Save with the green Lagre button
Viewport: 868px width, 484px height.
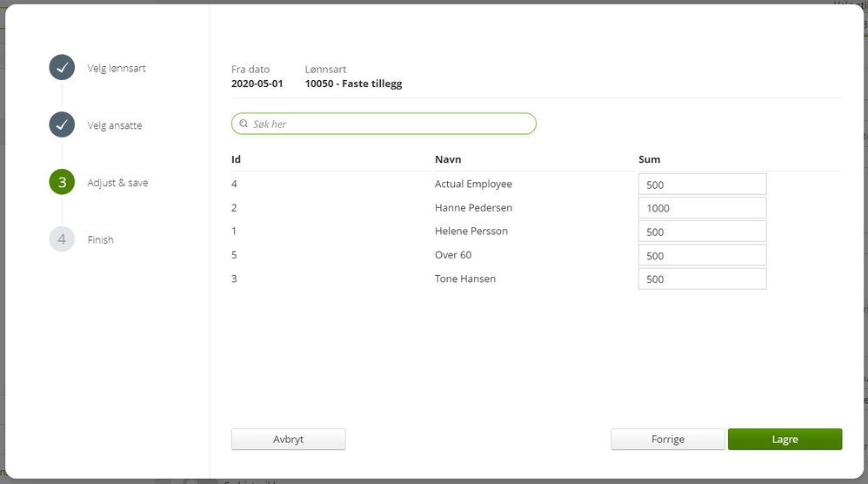coord(785,440)
